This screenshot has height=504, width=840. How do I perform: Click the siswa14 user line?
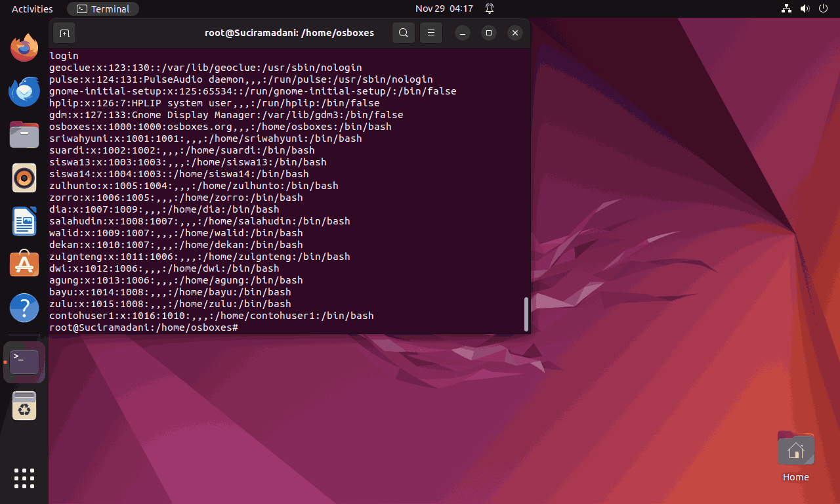click(x=179, y=174)
